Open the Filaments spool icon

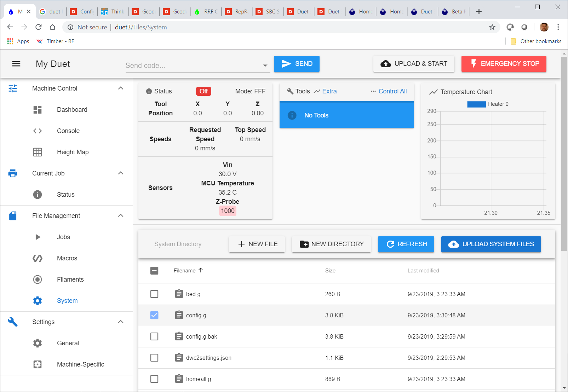38,279
